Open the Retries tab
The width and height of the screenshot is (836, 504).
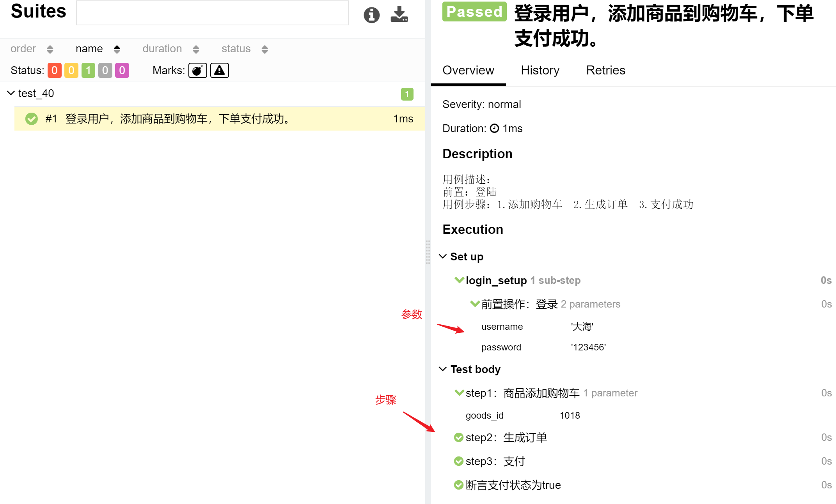point(605,70)
